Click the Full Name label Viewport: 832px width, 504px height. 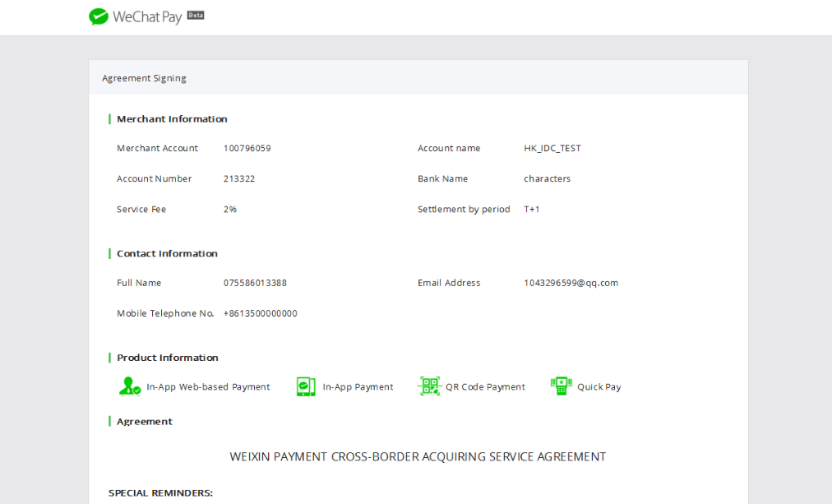tap(139, 283)
